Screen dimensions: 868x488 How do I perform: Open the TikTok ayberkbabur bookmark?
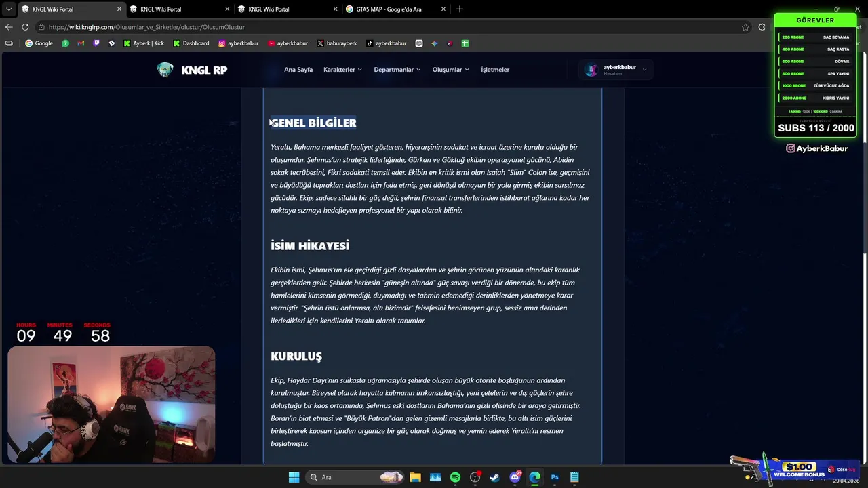pos(387,43)
